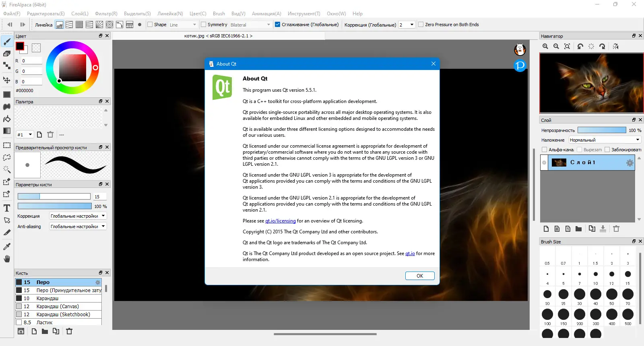
Task: Rotate canvas right in Навигатор
Action: click(602, 46)
